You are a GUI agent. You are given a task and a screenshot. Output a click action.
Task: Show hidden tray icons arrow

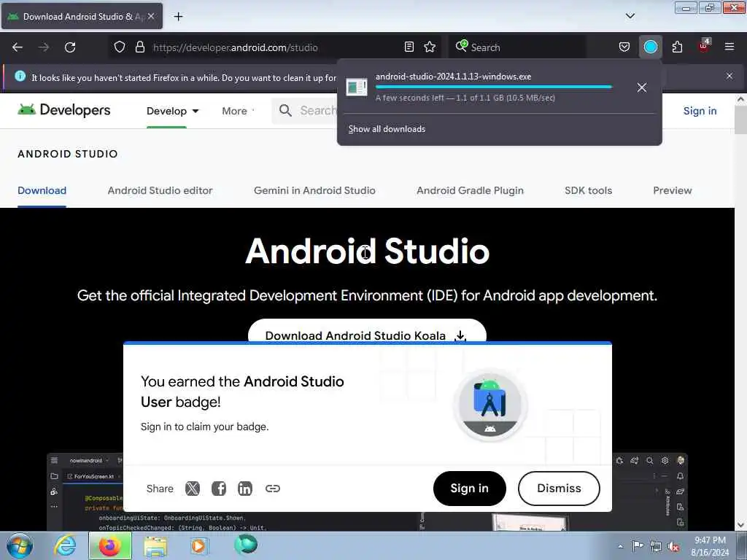coord(620,547)
